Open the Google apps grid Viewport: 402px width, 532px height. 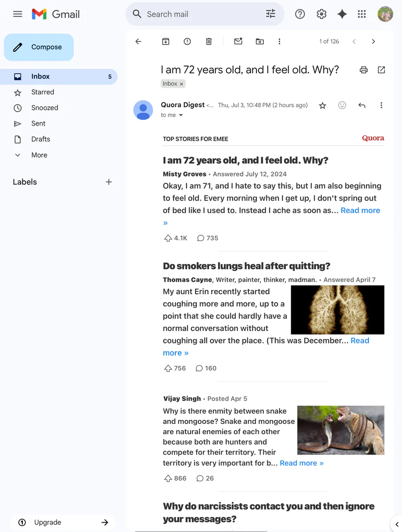coord(362,14)
